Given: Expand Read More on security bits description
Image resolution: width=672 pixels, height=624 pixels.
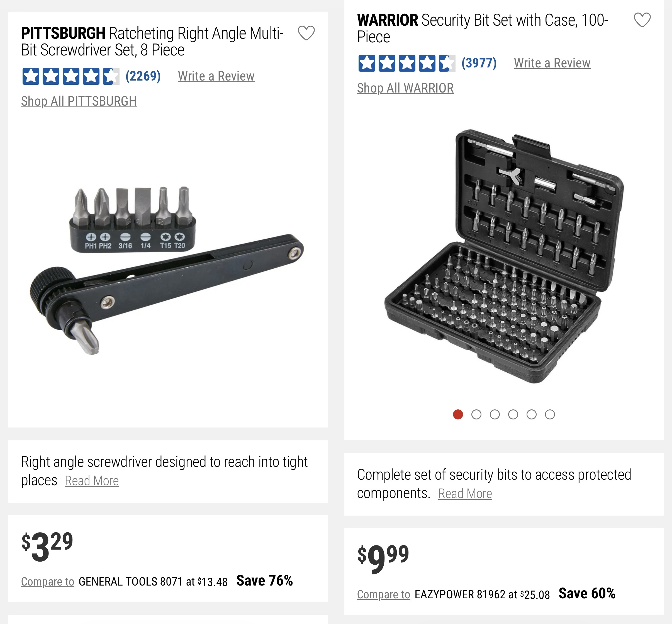Looking at the screenshot, I should (465, 494).
